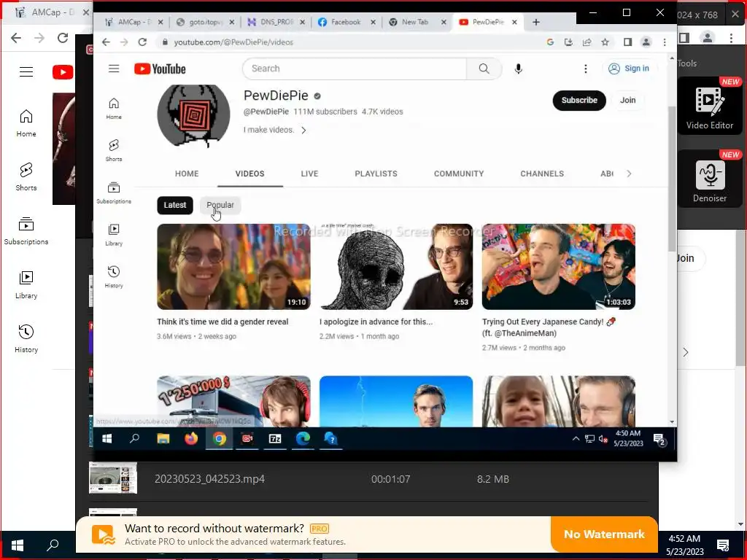Click the Join button on PewDiePie channel

click(x=627, y=101)
